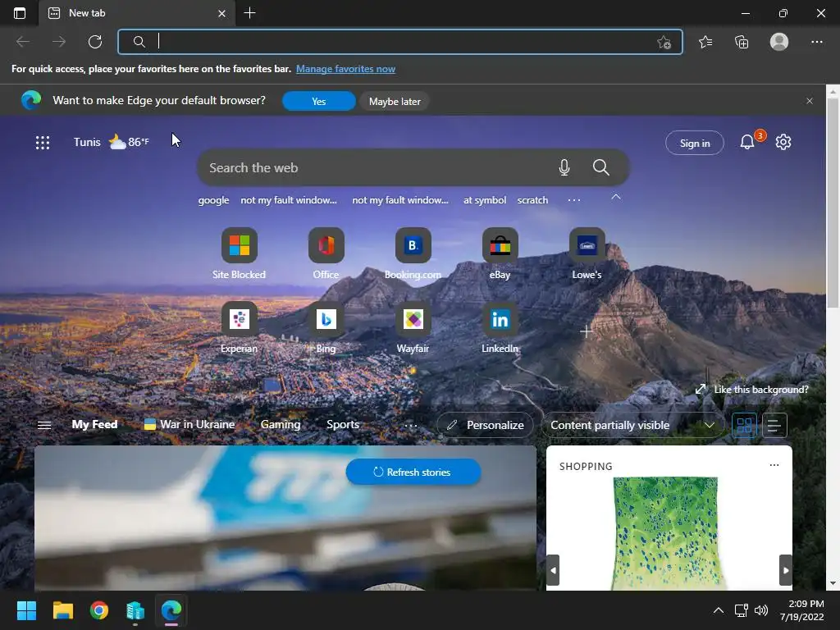
Task: Click the Sign in button
Action: [695, 143]
